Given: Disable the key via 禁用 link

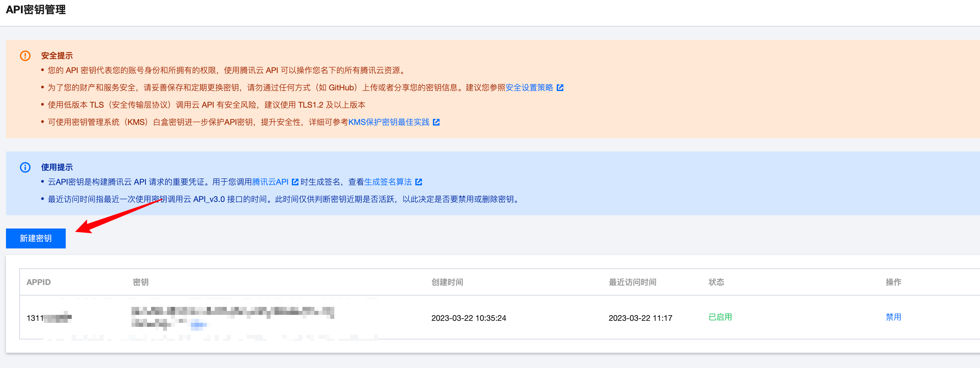Looking at the screenshot, I should coord(893,317).
